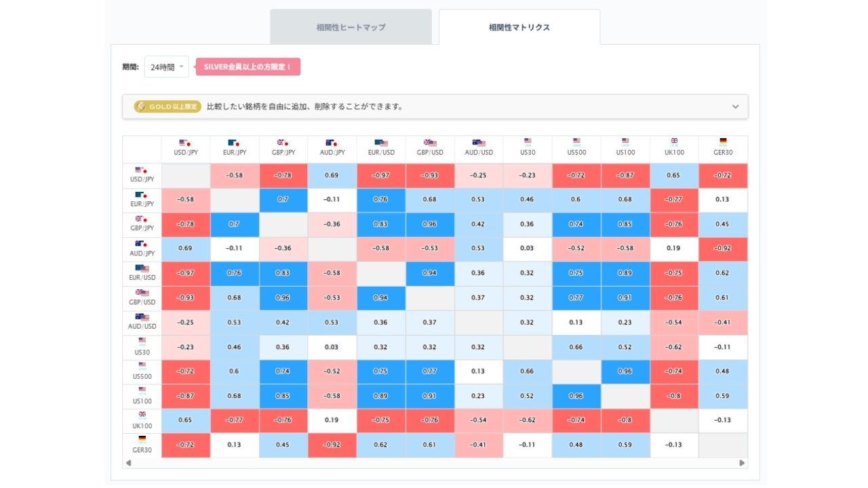Viewport: 868px width, 488px height.
Task: Click the 0.91 cell in GBP/USD row
Action: tap(625, 298)
